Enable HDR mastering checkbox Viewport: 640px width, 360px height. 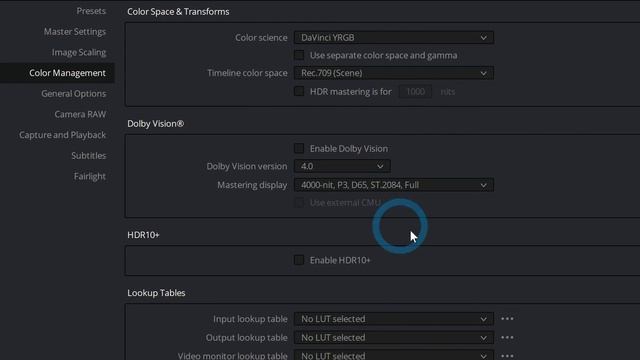point(299,91)
